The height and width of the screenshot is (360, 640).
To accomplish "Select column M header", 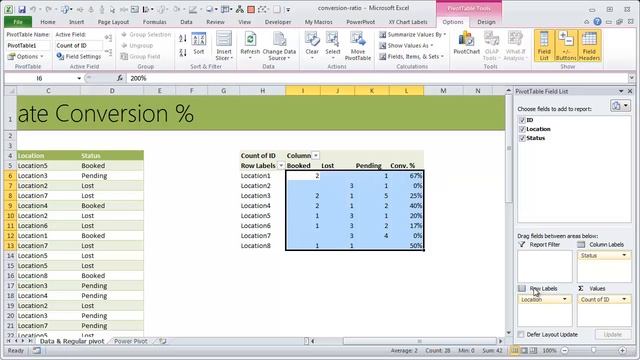I will point(443,91).
